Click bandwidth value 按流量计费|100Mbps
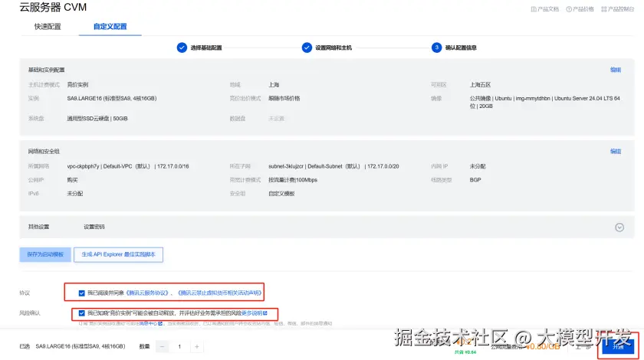644x360 pixels. pyautogui.click(x=293, y=180)
